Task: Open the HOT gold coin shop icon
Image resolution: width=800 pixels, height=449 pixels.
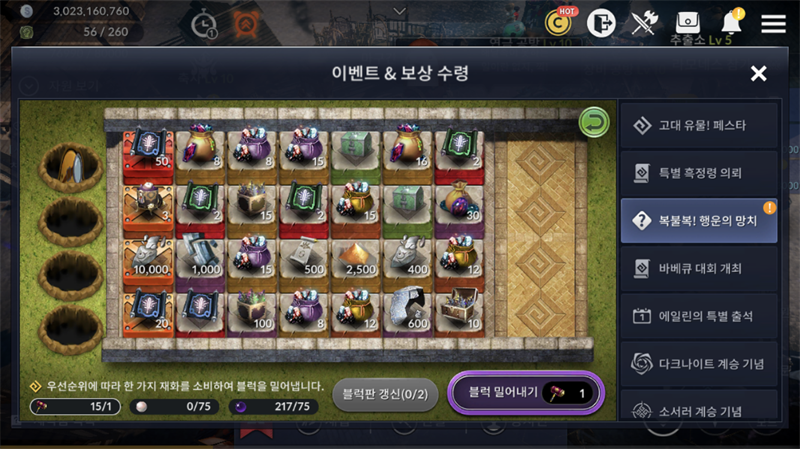Action: 560,22
